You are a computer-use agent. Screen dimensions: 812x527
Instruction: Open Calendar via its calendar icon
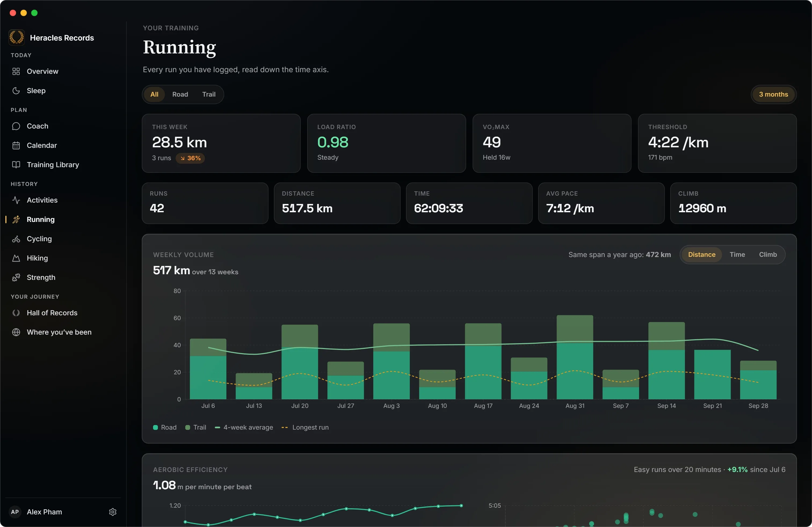[16, 145]
